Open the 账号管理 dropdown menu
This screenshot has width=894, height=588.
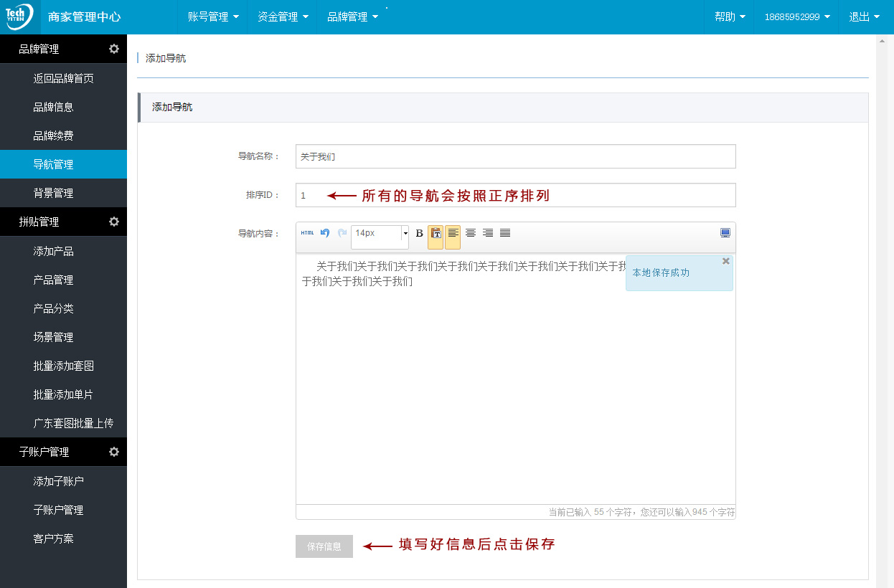coord(213,17)
